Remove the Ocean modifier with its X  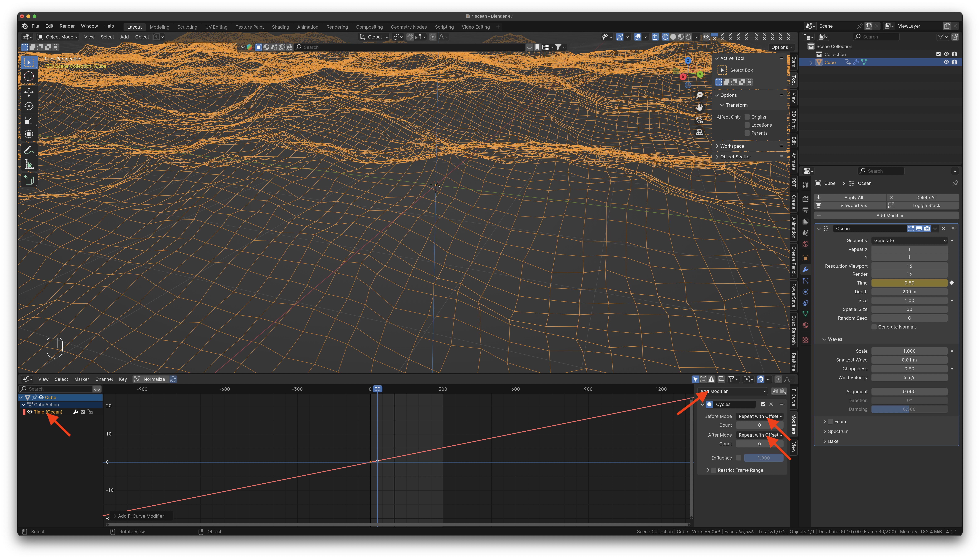(x=943, y=228)
